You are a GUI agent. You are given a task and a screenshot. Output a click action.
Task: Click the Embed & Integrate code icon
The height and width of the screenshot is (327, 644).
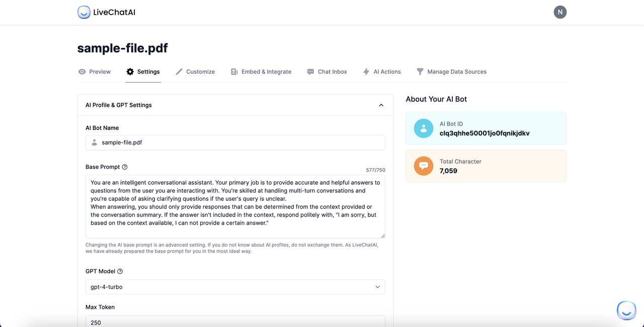point(233,72)
